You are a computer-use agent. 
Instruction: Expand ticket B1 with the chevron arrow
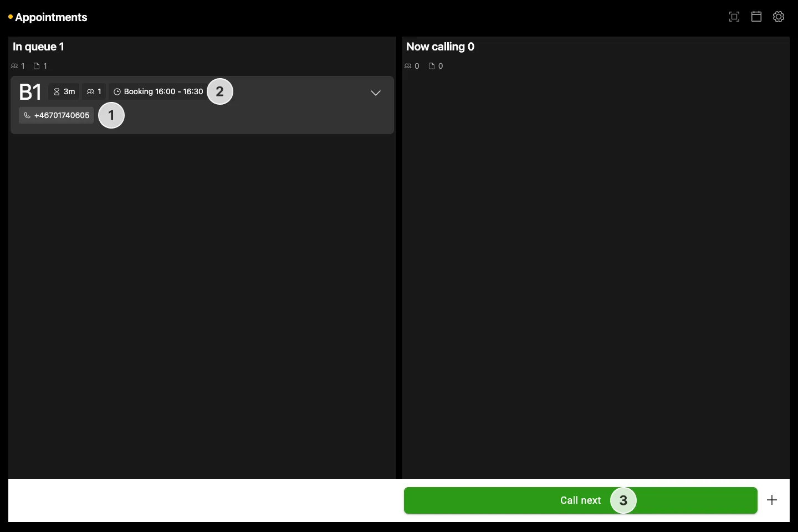click(376, 93)
